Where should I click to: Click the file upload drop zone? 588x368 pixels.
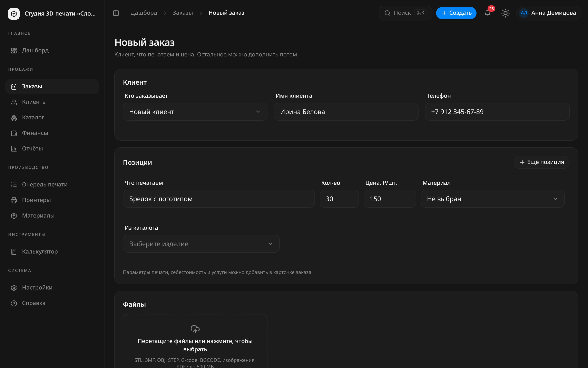point(195,341)
